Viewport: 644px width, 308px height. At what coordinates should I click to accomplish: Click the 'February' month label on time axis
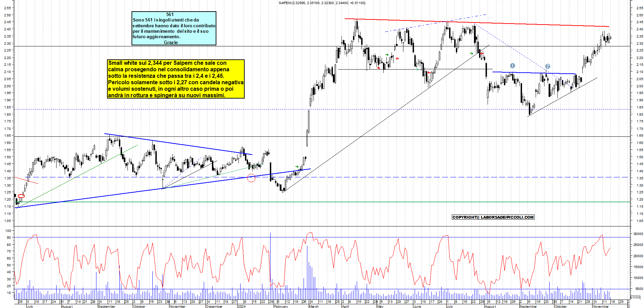pos(281,306)
